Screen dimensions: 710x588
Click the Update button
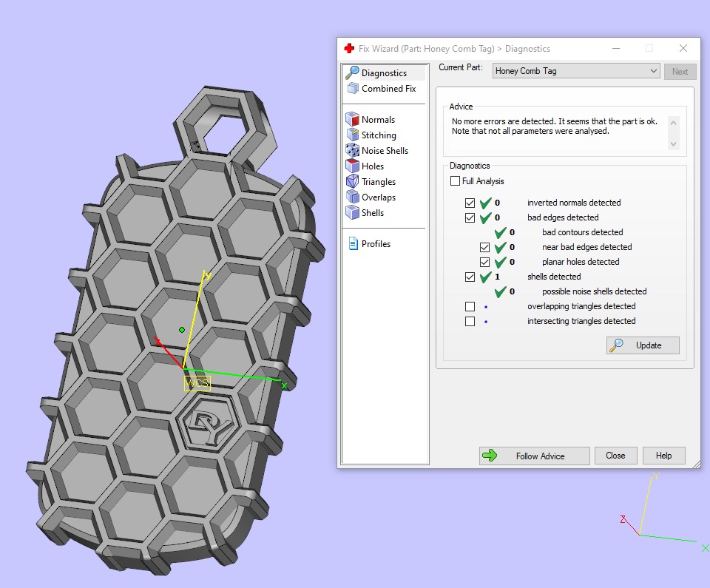point(643,345)
